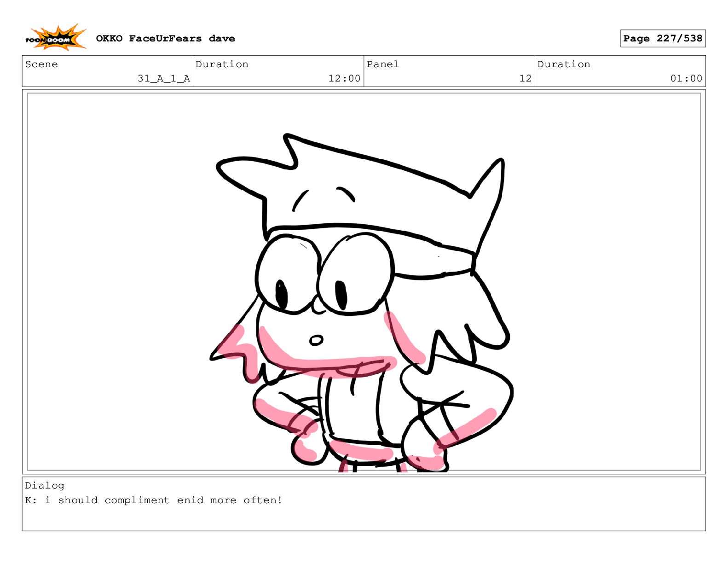The width and height of the screenshot is (728, 564).
Task: Click the 'Panel' header label
Action: pyautogui.click(x=382, y=64)
